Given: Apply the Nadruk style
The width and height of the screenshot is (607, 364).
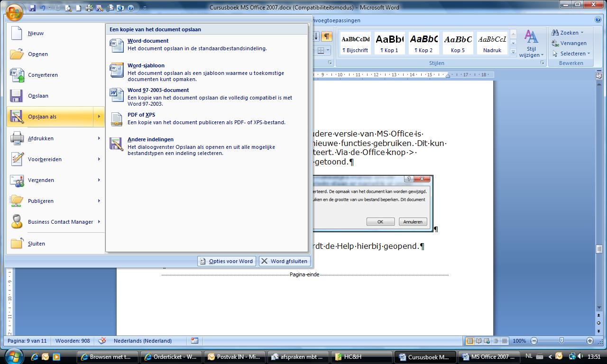Looking at the screenshot, I should click(492, 43).
